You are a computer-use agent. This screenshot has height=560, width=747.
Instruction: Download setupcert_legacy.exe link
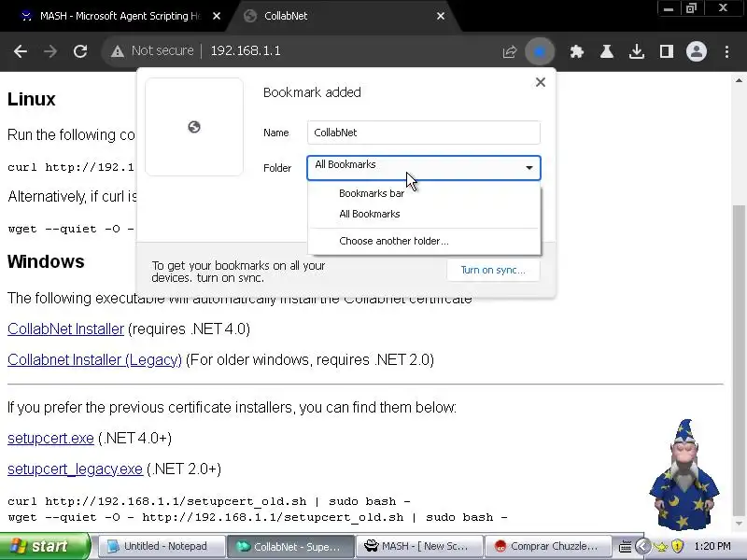point(75,469)
